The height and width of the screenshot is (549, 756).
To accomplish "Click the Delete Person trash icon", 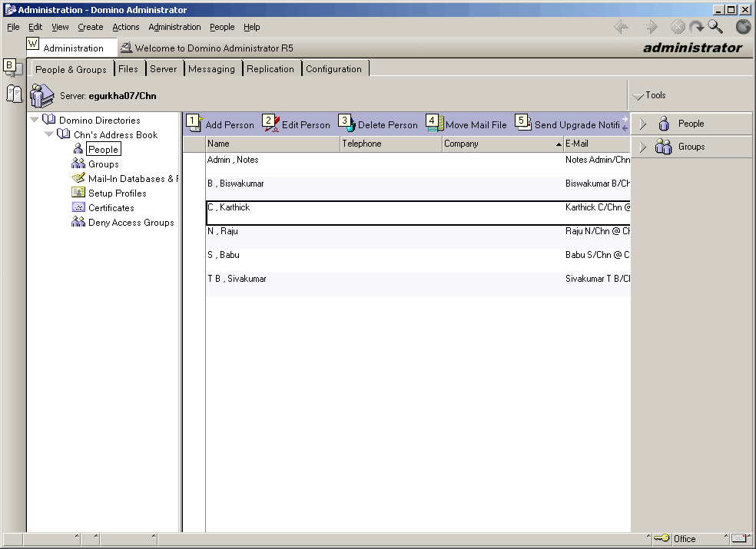I will (347, 124).
